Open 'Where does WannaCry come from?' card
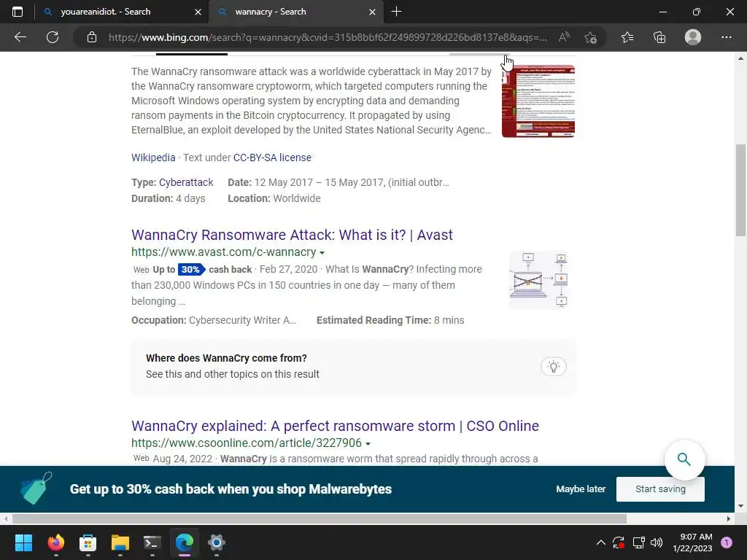This screenshot has height=560, width=747. point(353,366)
